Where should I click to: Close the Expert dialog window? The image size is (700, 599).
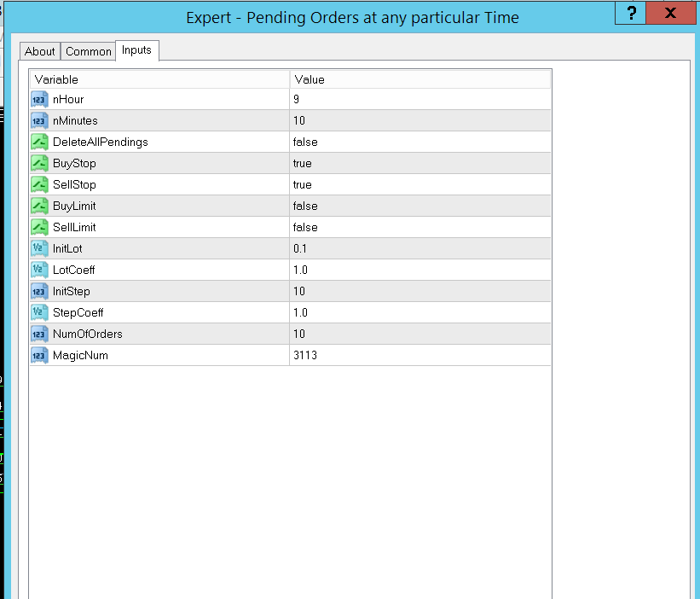click(670, 13)
